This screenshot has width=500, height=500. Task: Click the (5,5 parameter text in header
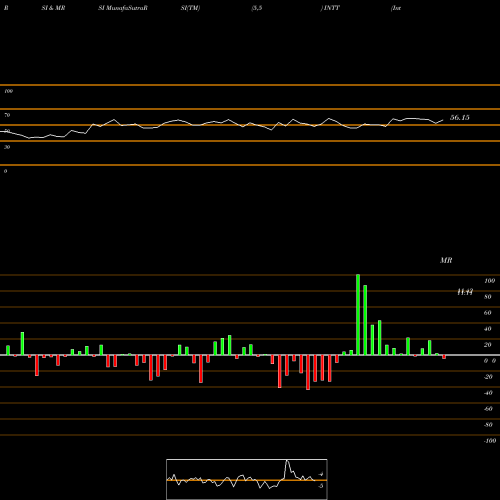click(x=257, y=8)
